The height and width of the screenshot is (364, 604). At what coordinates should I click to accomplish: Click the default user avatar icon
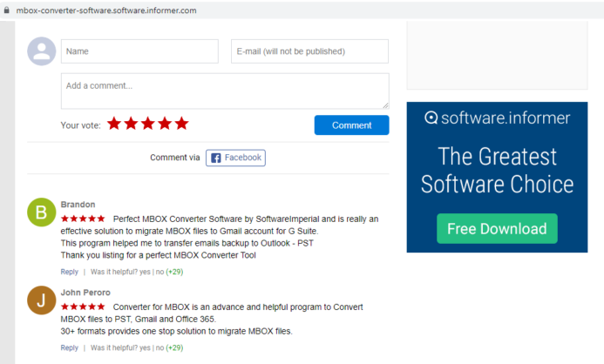click(42, 51)
